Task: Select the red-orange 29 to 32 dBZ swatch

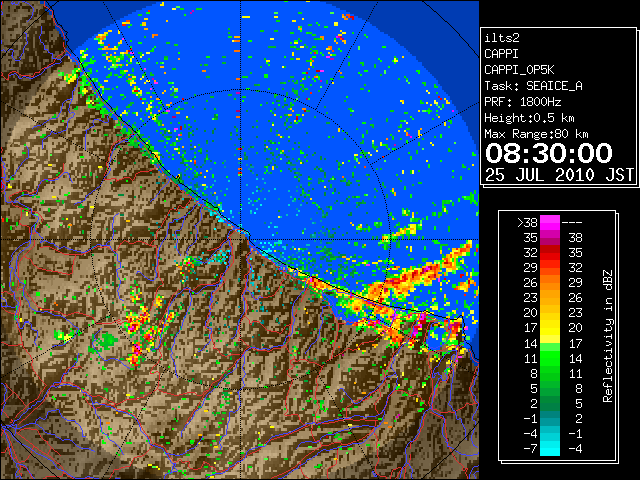Action: pos(550,268)
